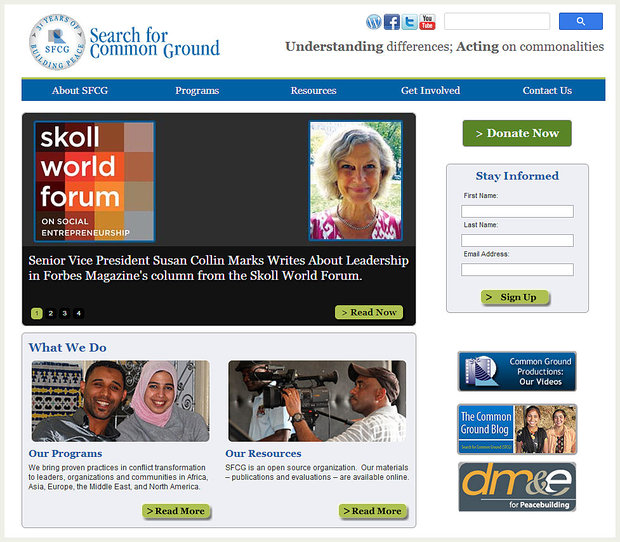Image resolution: width=620 pixels, height=542 pixels.
Task: Open the About SFCG menu
Action: 80,90
